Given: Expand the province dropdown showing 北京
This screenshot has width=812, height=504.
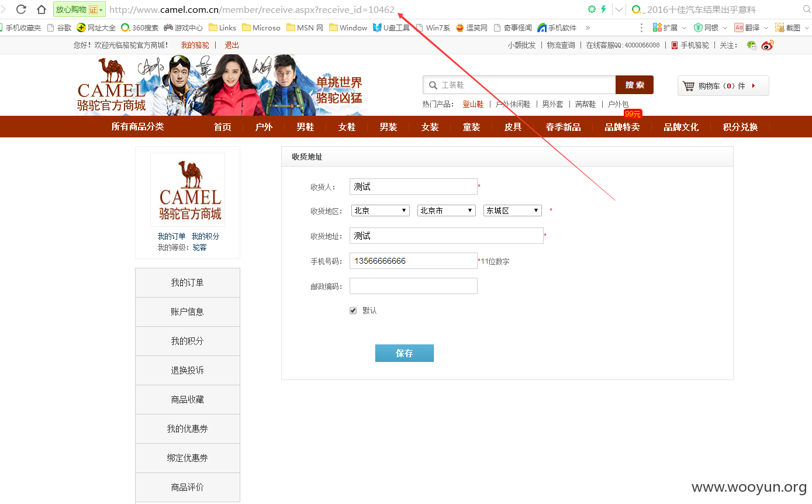Looking at the screenshot, I should pyautogui.click(x=381, y=210).
